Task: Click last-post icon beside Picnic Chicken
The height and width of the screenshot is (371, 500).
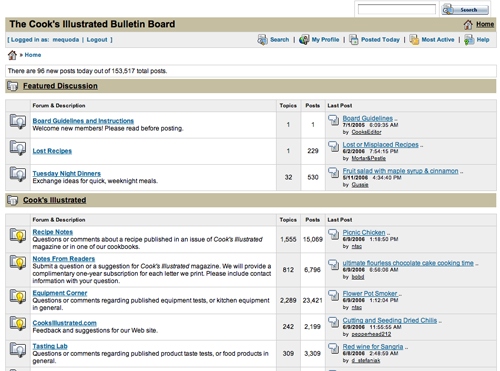Action: (333, 234)
